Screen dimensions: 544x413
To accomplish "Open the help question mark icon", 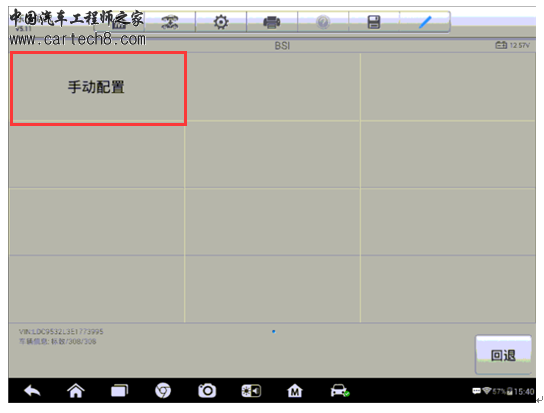I will [x=323, y=23].
